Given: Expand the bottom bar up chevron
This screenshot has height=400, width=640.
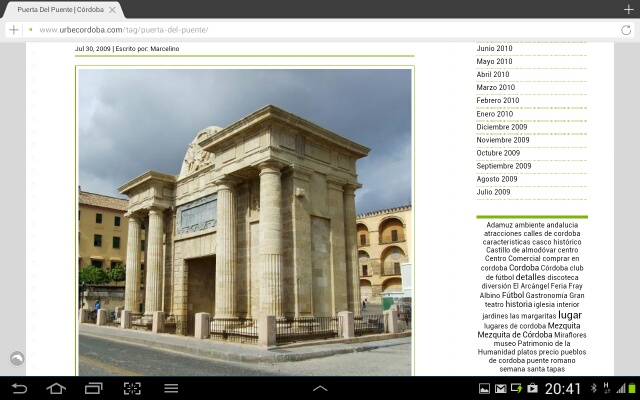Looking at the screenshot, I should click(320, 388).
